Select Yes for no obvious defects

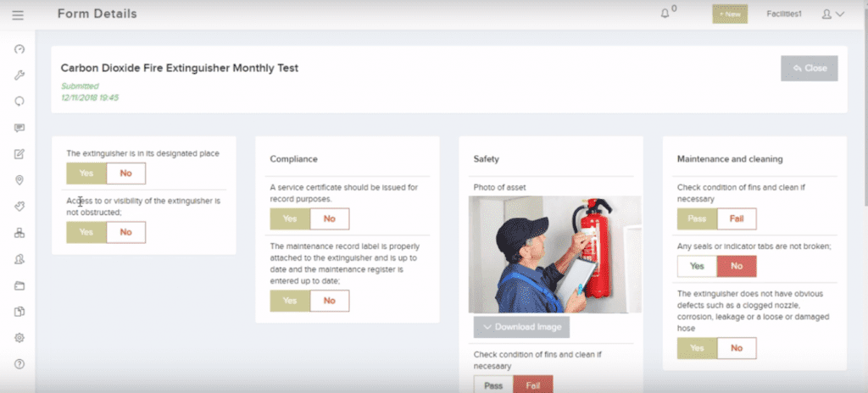point(697,348)
